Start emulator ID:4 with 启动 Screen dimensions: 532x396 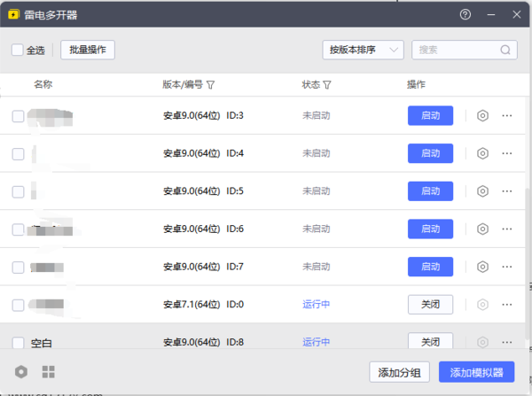pos(430,153)
